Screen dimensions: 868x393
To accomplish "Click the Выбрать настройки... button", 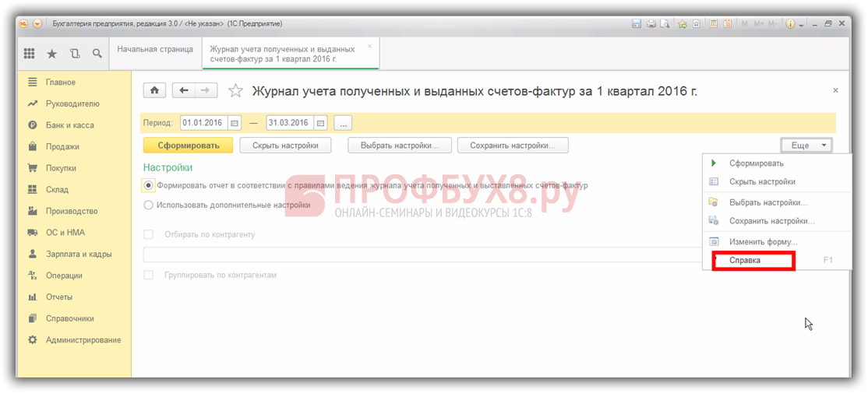I will click(x=400, y=146).
